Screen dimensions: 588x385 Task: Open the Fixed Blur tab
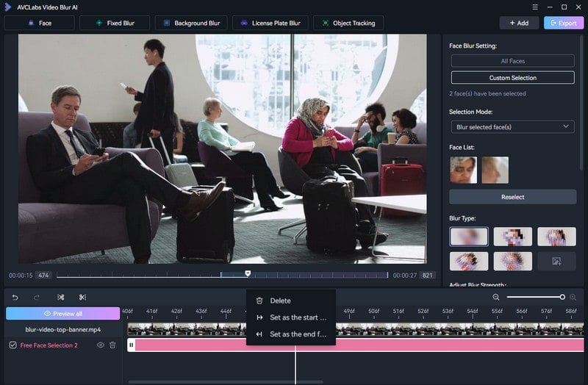[115, 23]
